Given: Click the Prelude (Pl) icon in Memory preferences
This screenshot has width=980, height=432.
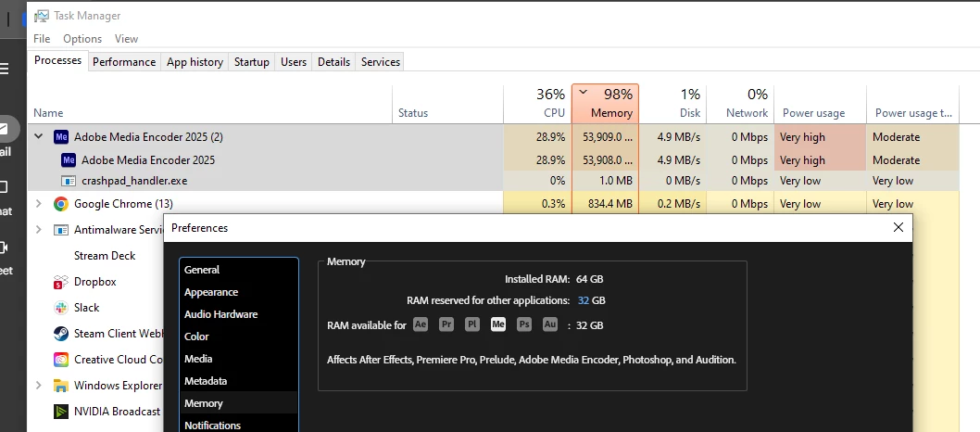Looking at the screenshot, I should pyautogui.click(x=472, y=325).
